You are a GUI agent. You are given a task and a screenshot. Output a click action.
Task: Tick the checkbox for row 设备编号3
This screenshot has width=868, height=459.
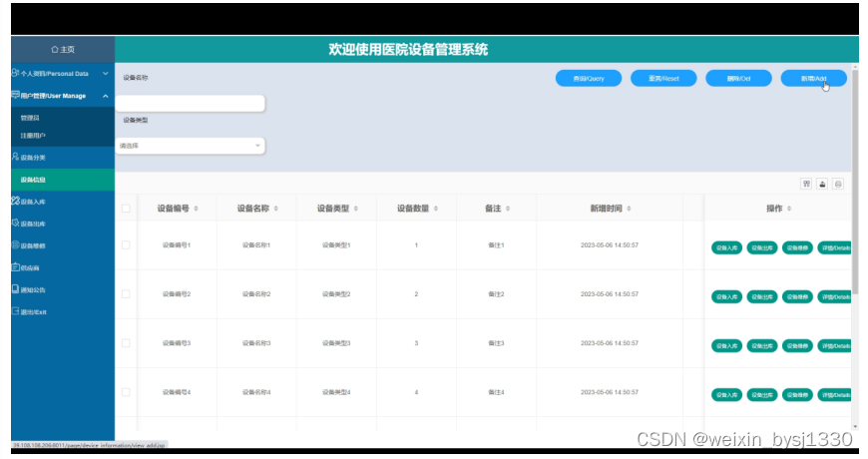point(126,343)
